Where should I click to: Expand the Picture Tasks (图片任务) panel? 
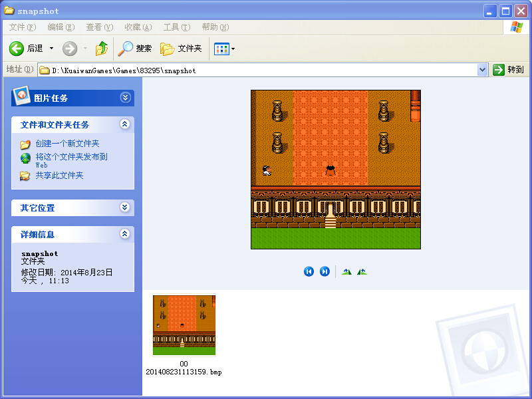(x=125, y=98)
